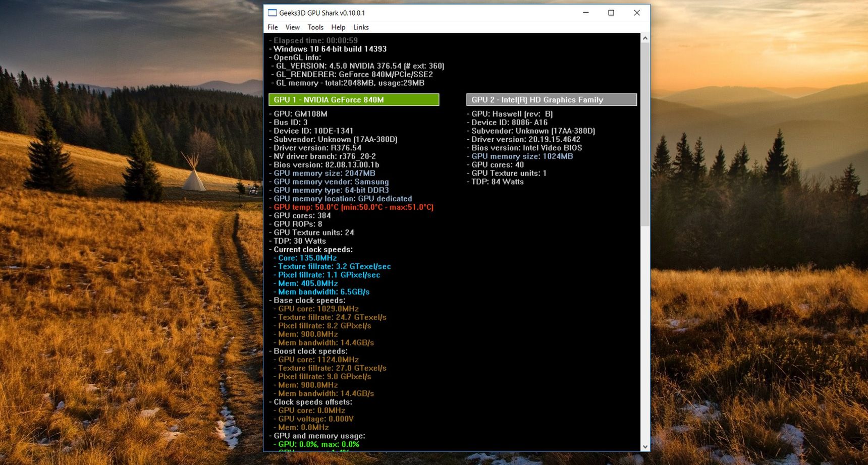Click the 'Mem bandwidth: 6.5GB/s' line
The image size is (868, 465).
click(321, 292)
